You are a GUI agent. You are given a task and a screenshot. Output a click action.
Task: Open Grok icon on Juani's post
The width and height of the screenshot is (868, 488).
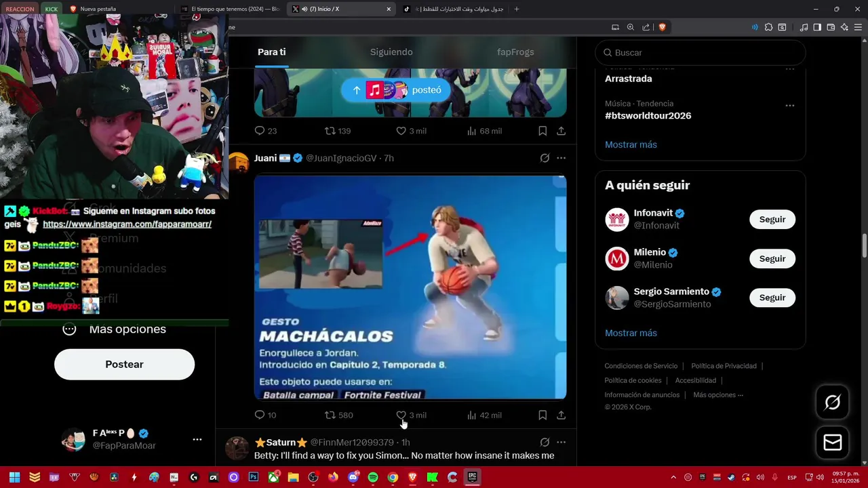[545, 158]
